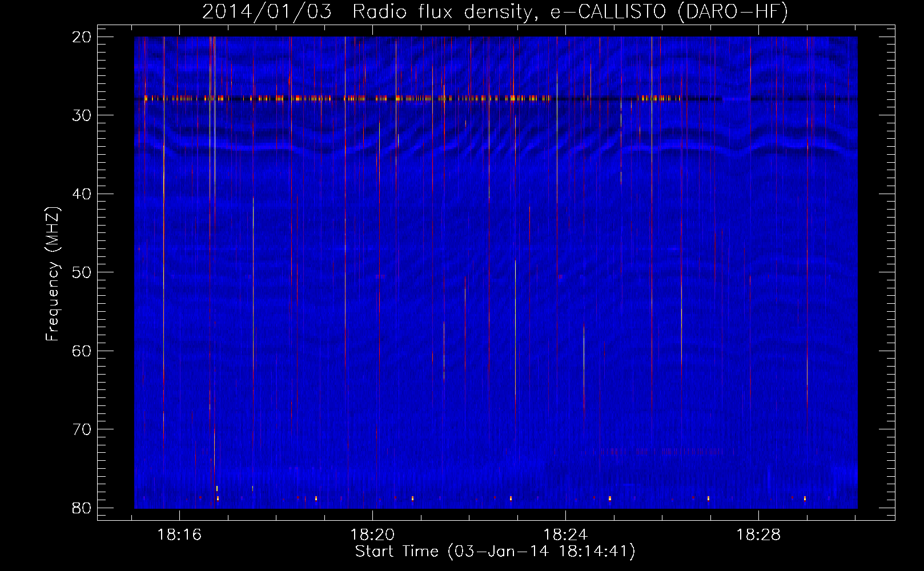Click the '40' frequency tick label
924x571 pixels.
(82, 194)
